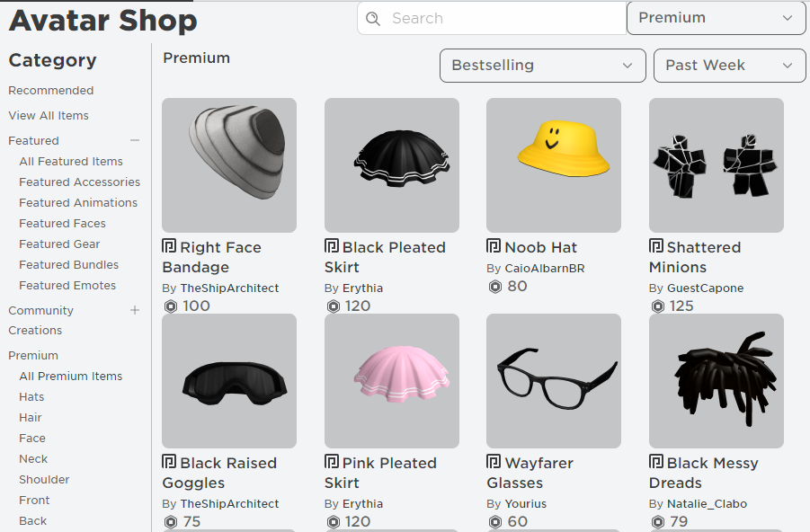Viewport: 810px width, 532px height.
Task: Open Premium Hair subcategory
Action: click(30, 418)
